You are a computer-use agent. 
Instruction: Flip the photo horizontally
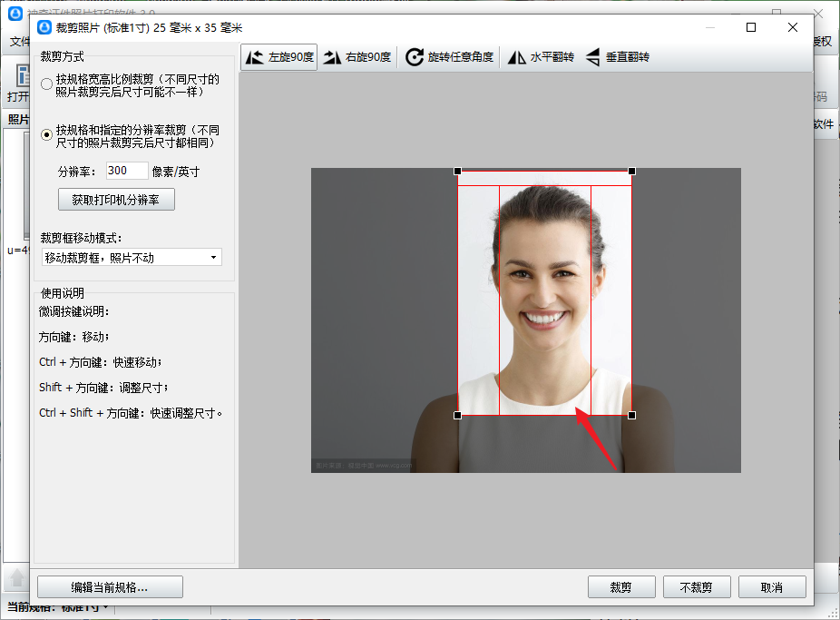click(541, 57)
